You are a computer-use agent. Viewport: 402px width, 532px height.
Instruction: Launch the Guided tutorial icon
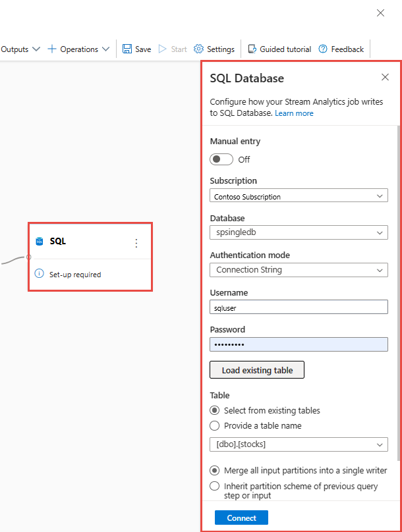coord(251,49)
